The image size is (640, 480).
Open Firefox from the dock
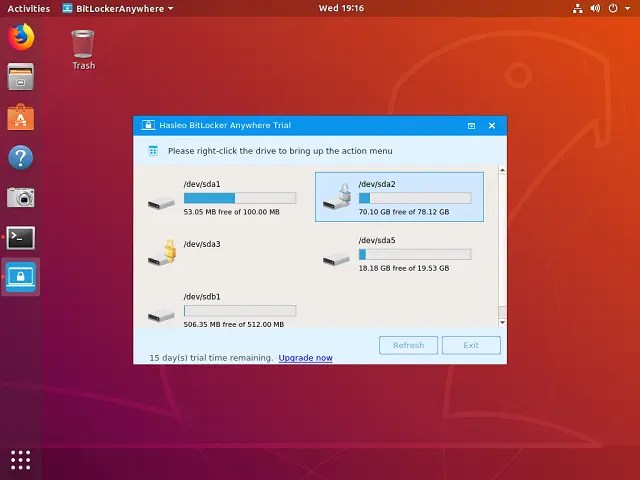21,37
